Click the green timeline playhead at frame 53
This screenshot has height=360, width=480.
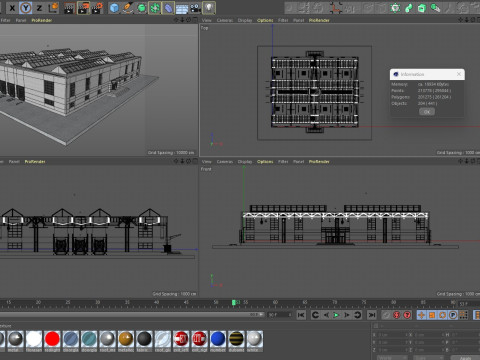[234, 302]
